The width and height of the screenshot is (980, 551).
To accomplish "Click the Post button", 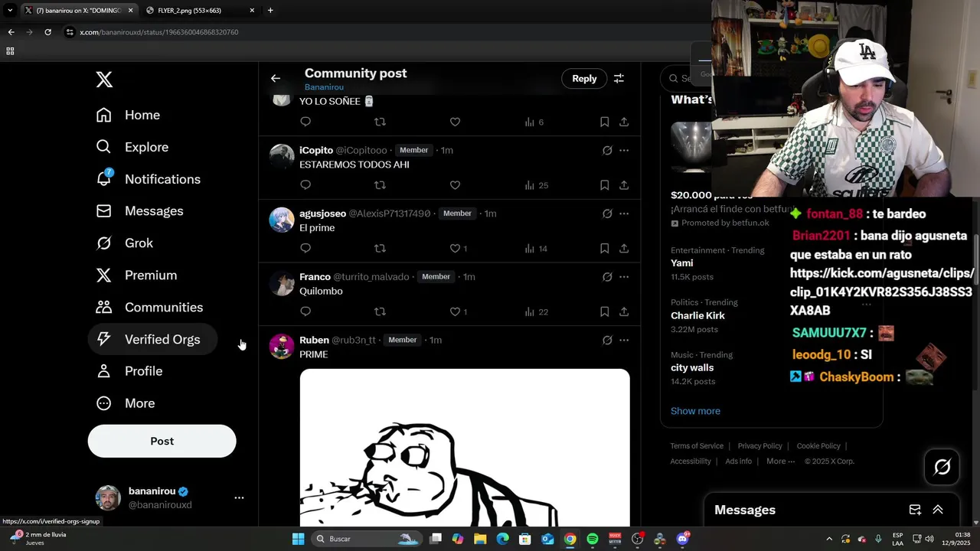I will click(162, 441).
